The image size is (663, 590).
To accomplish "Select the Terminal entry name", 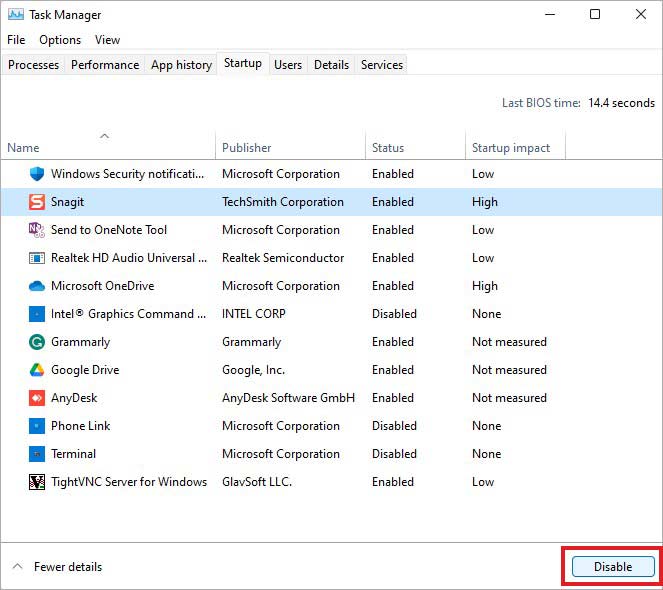I will click(73, 454).
